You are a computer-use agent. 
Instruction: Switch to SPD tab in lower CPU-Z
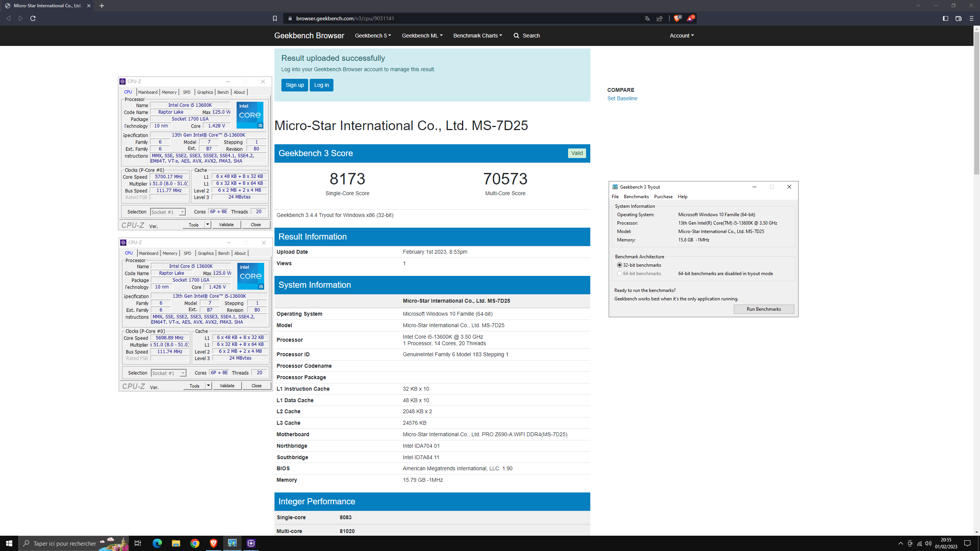pyautogui.click(x=188, y=253)
